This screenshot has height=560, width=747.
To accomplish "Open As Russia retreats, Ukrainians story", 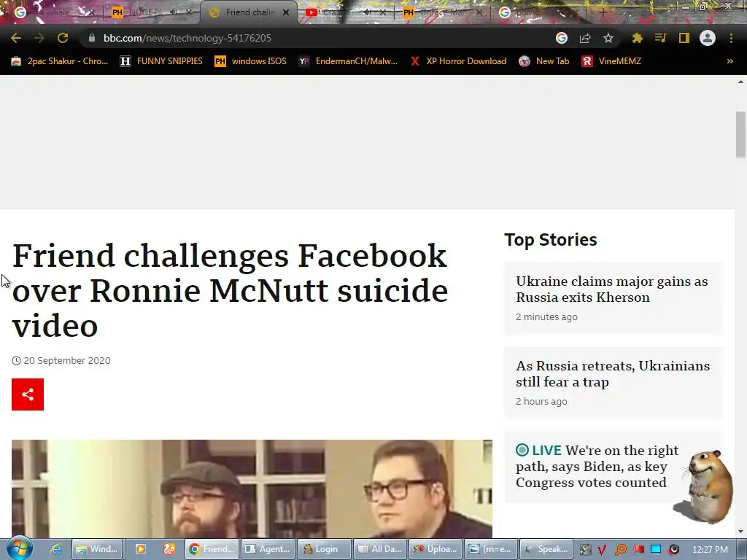I will [613, 374].
